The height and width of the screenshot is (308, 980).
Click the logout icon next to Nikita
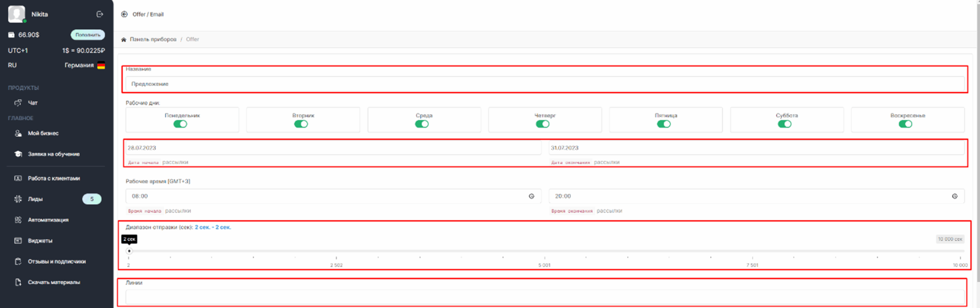click(100, 14)
